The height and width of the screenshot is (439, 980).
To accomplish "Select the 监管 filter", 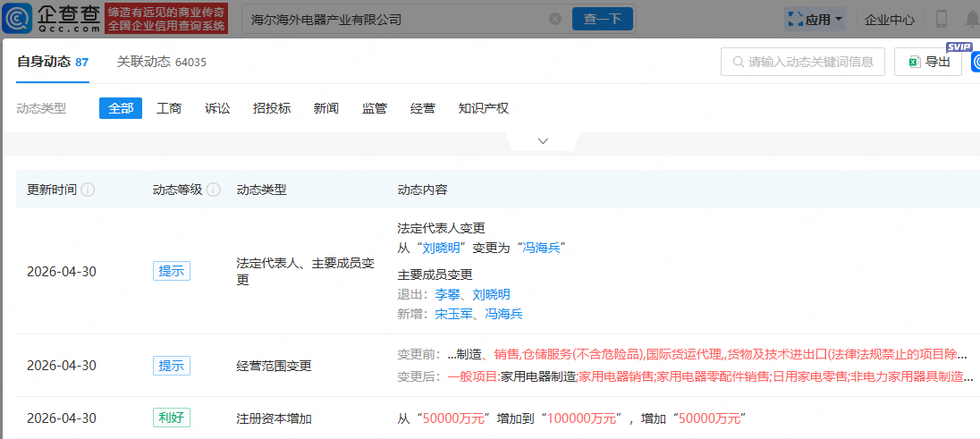I will tap(375, 108).
